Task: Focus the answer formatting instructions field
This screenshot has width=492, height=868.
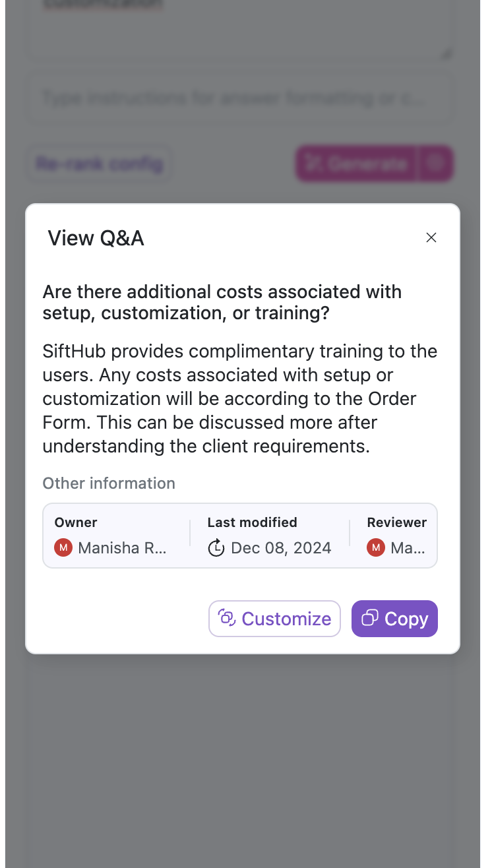Action: [239, 99]
